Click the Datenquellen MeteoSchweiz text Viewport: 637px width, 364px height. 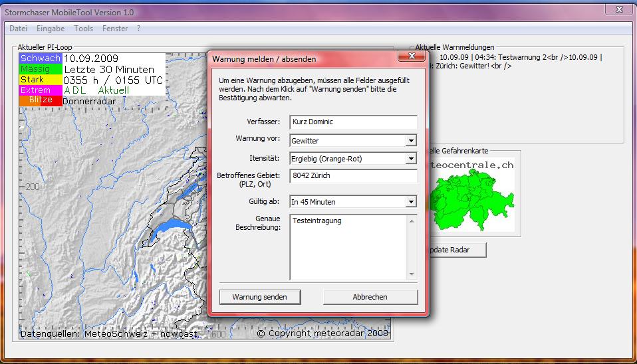tap(108, 334)
